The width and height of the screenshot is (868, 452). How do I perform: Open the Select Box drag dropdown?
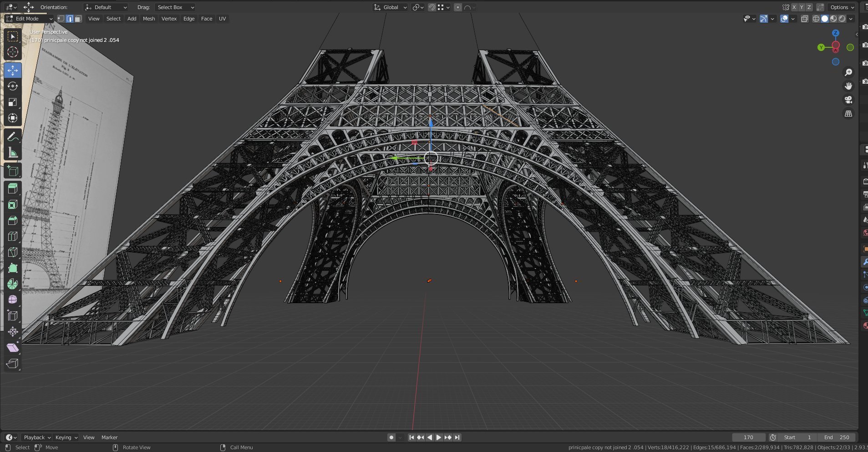tap(175, 7)
